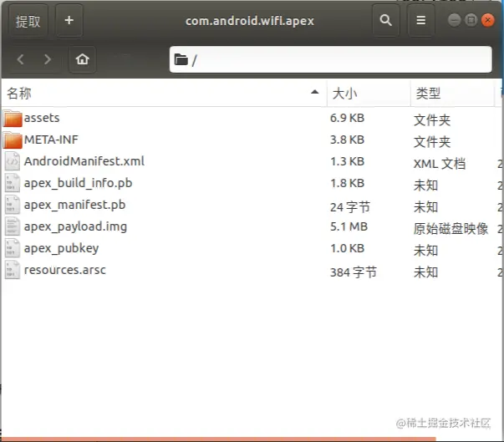Click the 5.1 MB size value
Image resolution: width=504 pixels, height=442 pixels.
click(x=349, y=226)
